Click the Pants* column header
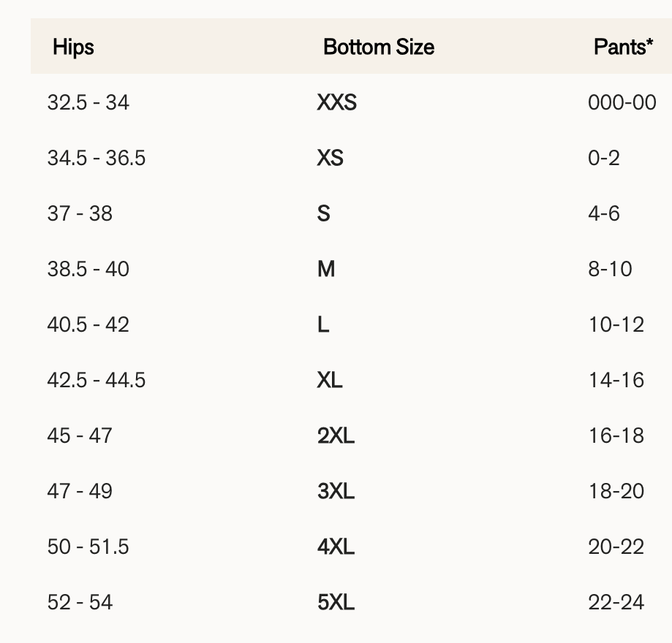 coord(623,47)
